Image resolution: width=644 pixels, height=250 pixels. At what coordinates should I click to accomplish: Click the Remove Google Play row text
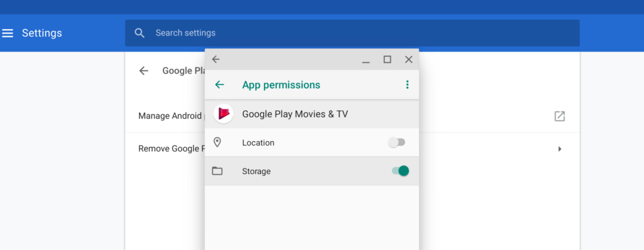pyautogui.click(x=171, y=148)
